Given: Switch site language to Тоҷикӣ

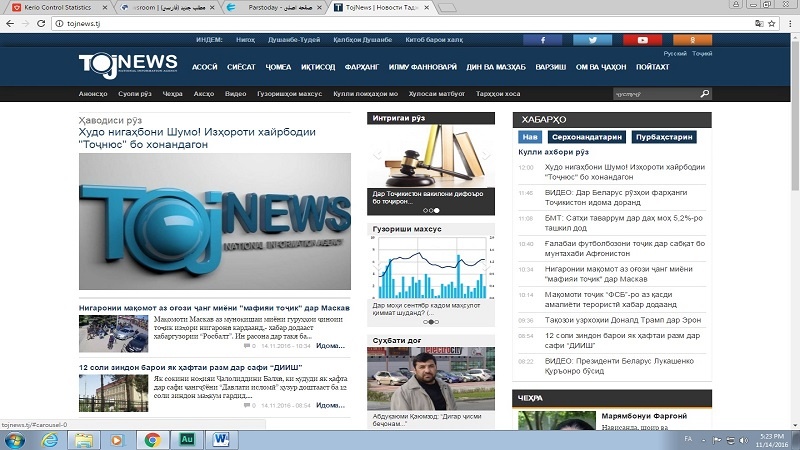Looking at the screenshot, I should point(702,53).
